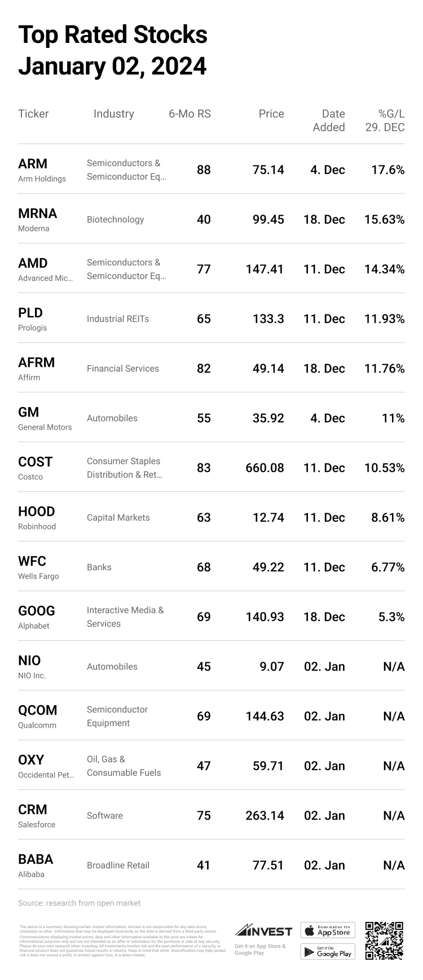The image size is (423, 980).
Task: Select the GOOG Alphabet ticker
Action: pyautogui.click(x=36, y=611)
